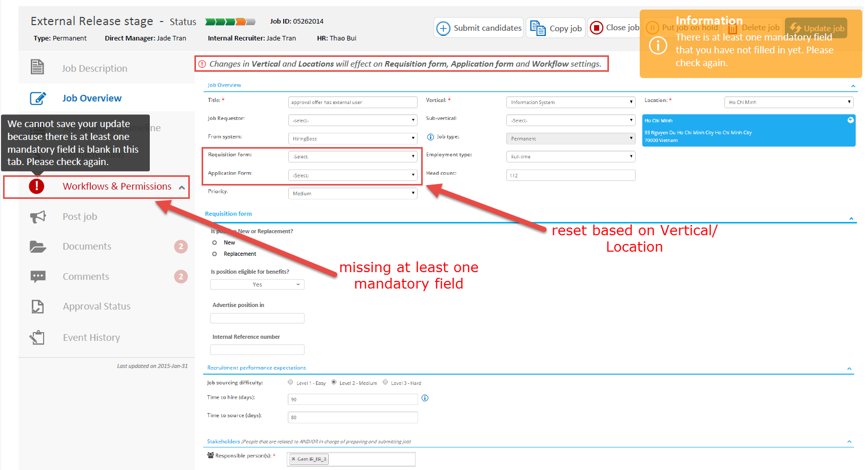Image resolution: width=868 pixels, height=470 pixels.
Task: Click the job Status progress indicator
Action: click(x=230, y=22)
